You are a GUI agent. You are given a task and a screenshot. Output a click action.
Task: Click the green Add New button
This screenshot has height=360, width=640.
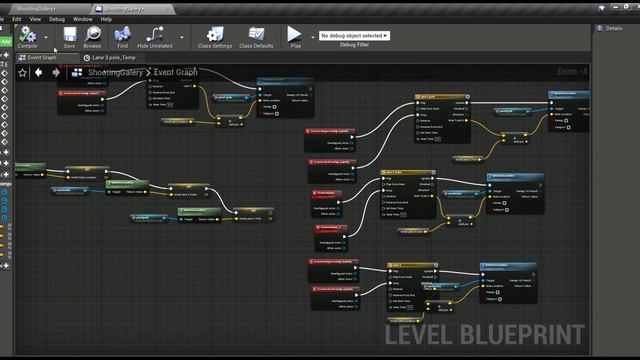[x=6, y=42]
